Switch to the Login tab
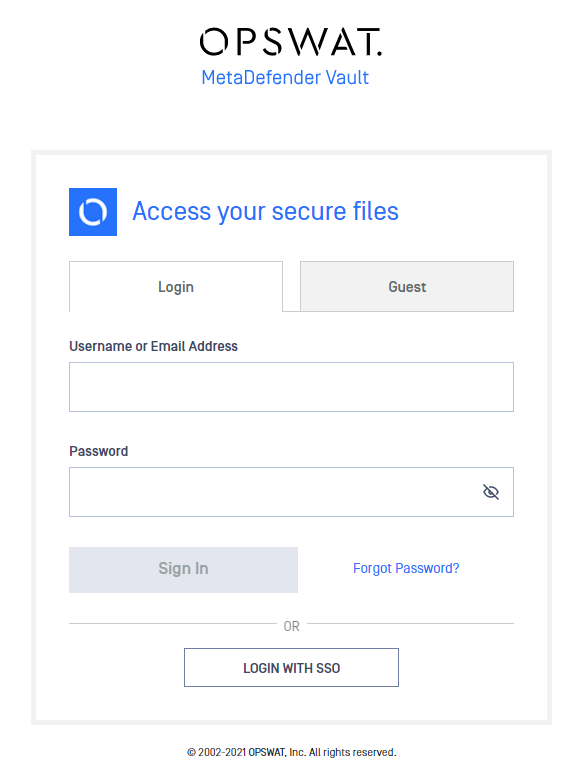 pyautogui.click(x=176, y=286)
